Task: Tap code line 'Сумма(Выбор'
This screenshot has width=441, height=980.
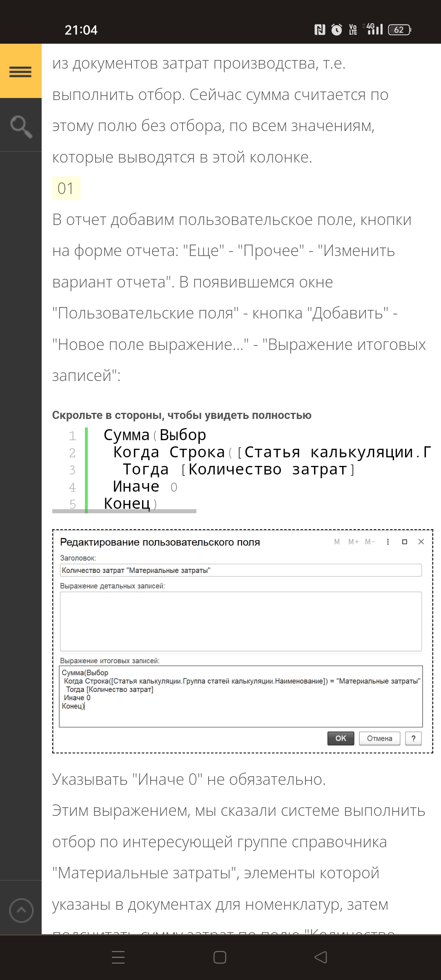Action: pos(155,435)
